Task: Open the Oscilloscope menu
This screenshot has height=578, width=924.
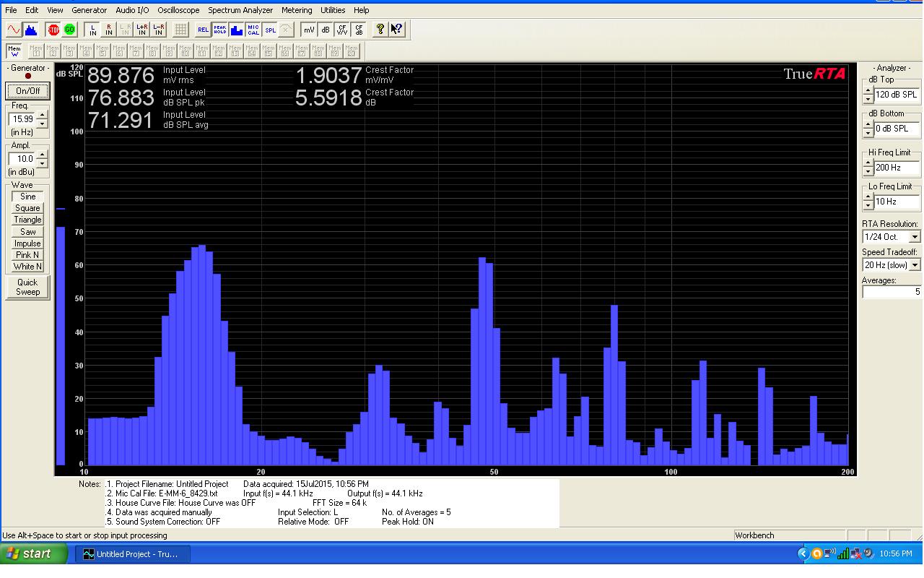Action: [178, 10]
